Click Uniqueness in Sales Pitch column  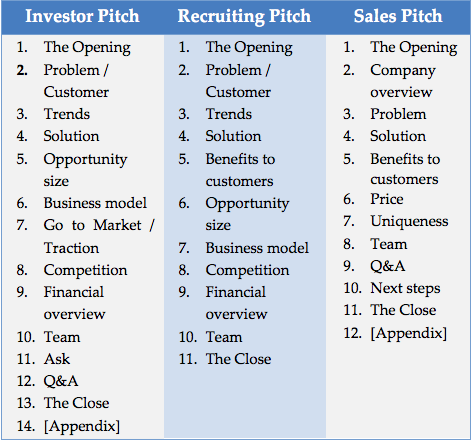click(409, 222)
